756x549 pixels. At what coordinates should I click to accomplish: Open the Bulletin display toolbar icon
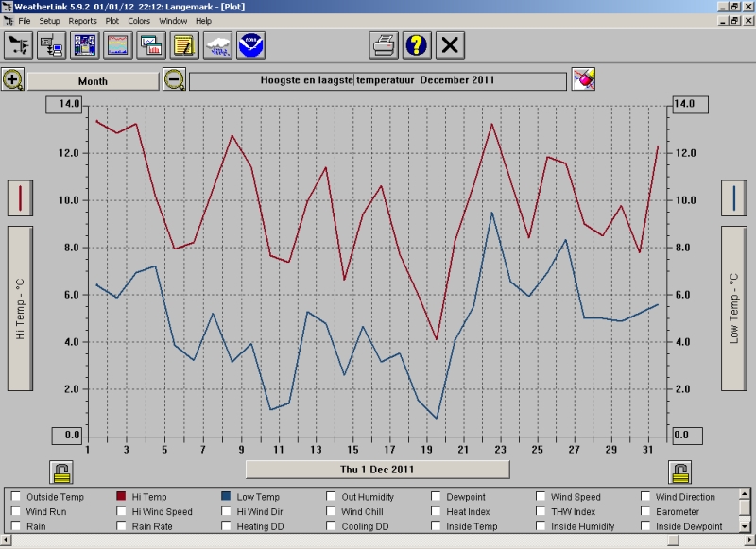[x=85, y=45]
